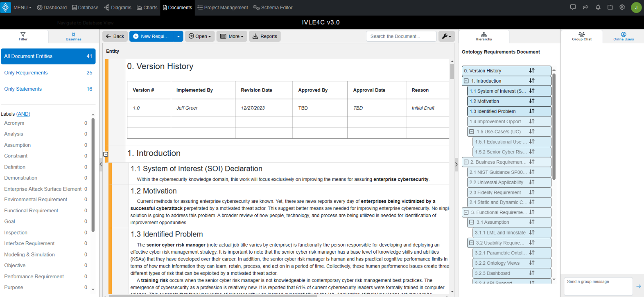
Task: Click sort arrows beside 1.2 Motivation
Action: 532,101
